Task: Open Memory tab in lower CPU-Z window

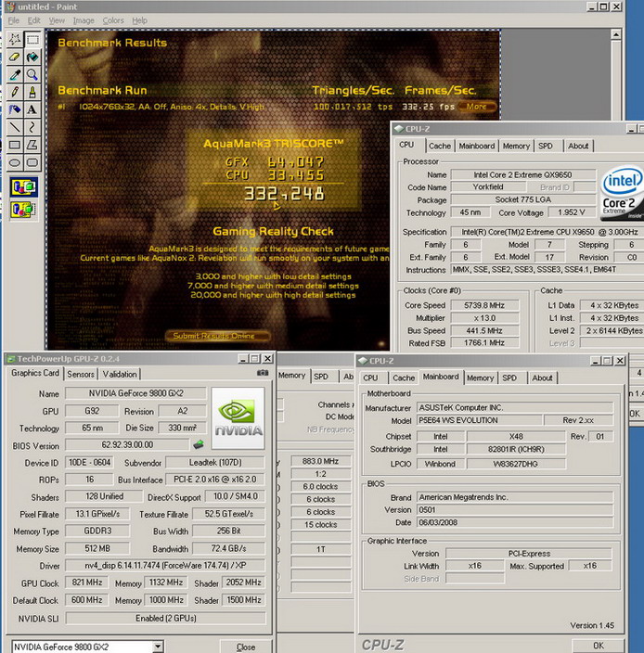Action: point(480,378)
